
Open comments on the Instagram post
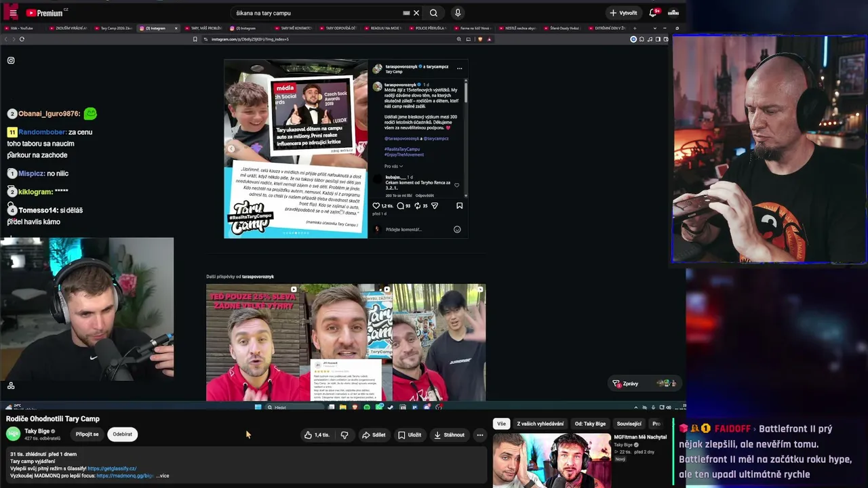point(400,205)
